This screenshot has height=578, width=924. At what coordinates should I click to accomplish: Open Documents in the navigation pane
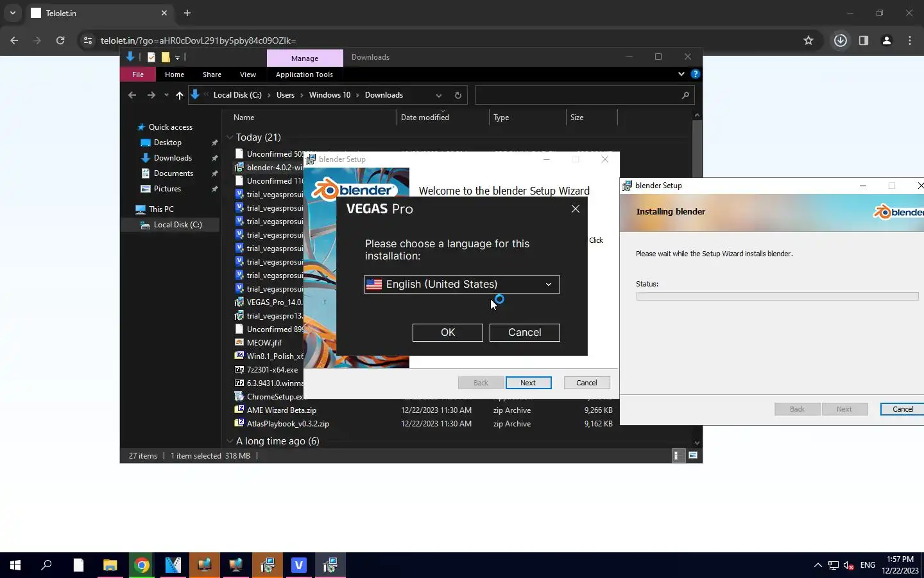(x=173, y=173)
